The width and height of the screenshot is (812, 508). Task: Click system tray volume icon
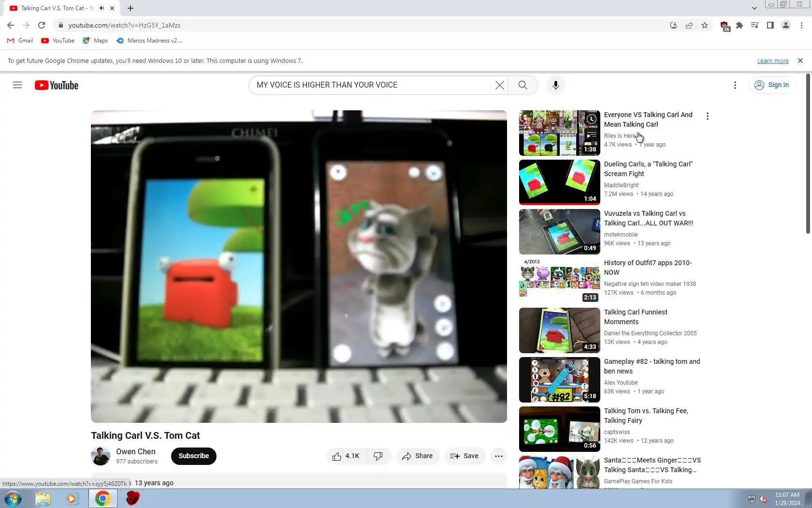pyautogui.click(x=763, y=499)
